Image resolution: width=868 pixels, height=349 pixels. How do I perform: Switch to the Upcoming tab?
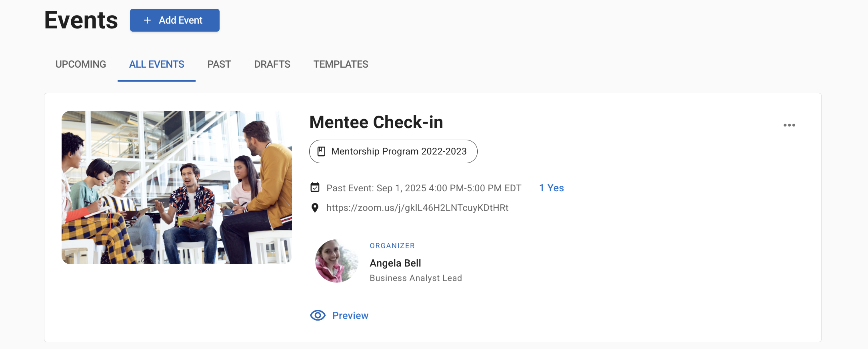(x=81, y=64)
